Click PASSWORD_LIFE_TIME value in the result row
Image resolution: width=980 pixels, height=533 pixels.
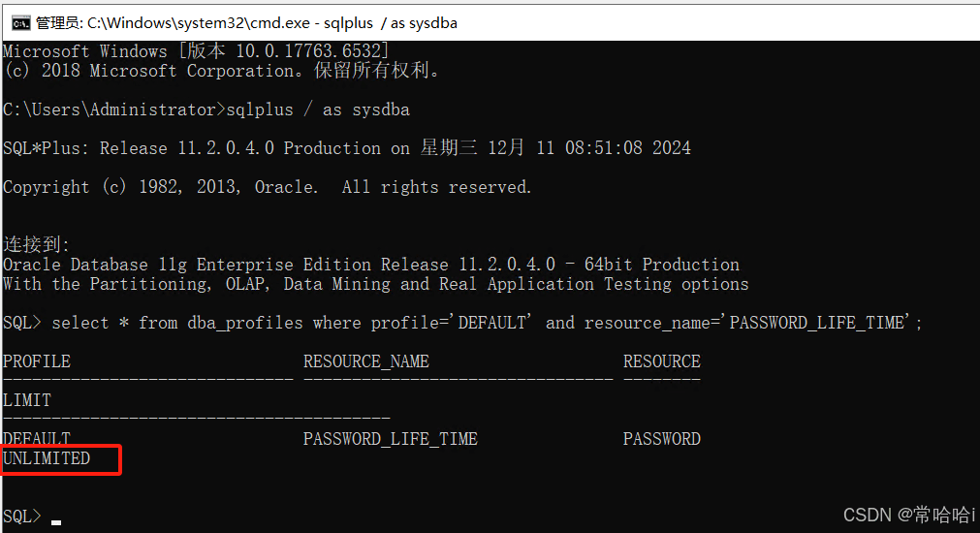(x=390, y=439)
